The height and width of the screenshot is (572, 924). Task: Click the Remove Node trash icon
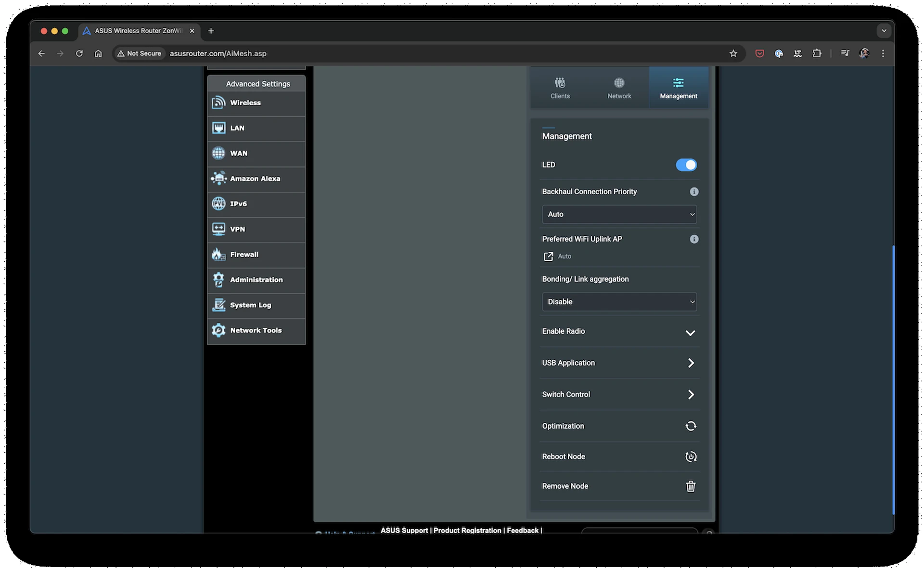(x=691, y=486)
